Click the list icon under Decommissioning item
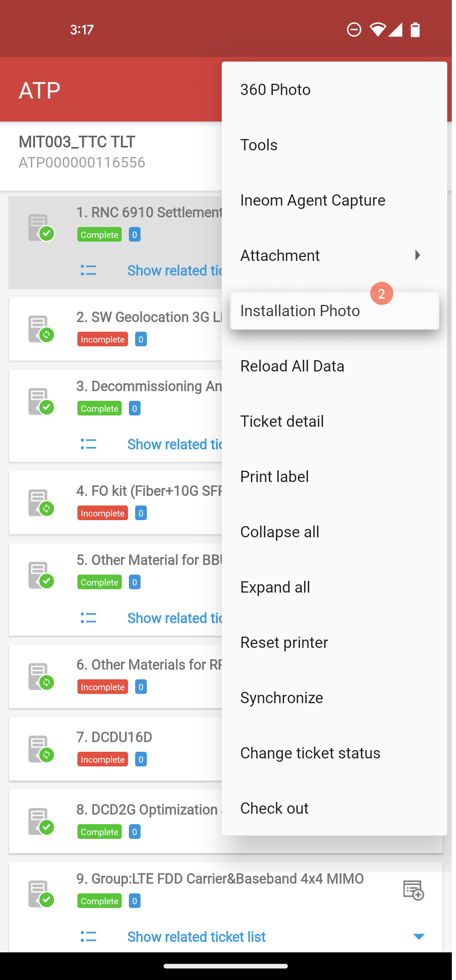This screenshot has height=980, width=456. 88,444
